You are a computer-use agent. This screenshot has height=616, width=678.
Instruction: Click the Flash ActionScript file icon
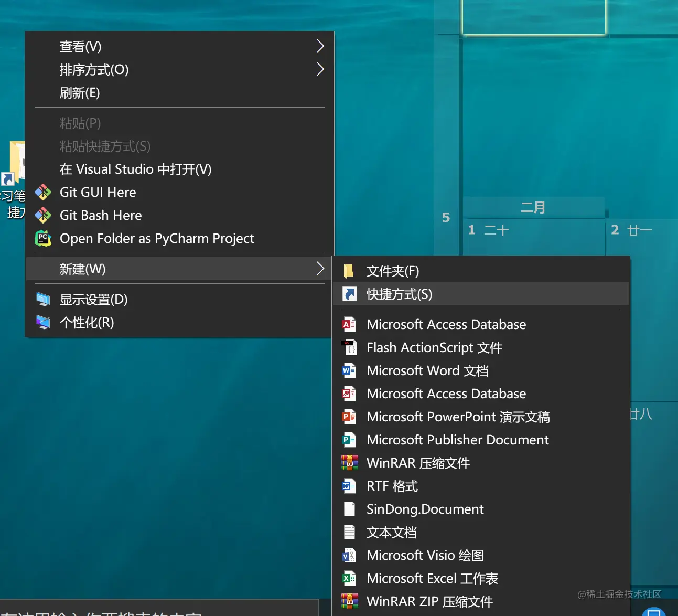coord(349,347)
